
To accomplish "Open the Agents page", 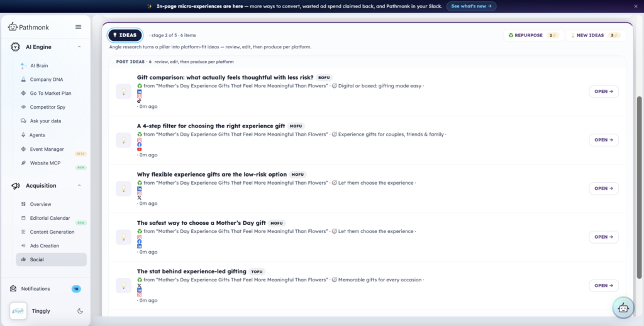I will point(37,135).
